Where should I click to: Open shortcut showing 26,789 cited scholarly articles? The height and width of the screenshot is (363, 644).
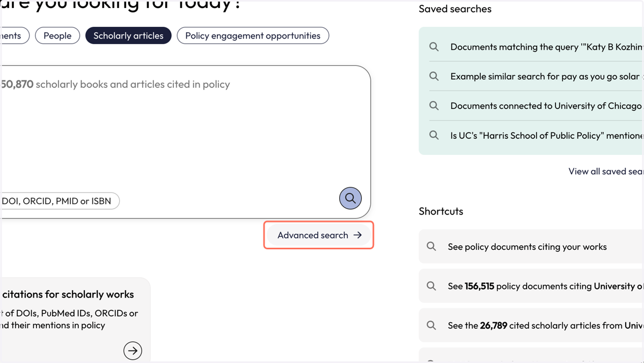tap(531, 325)
